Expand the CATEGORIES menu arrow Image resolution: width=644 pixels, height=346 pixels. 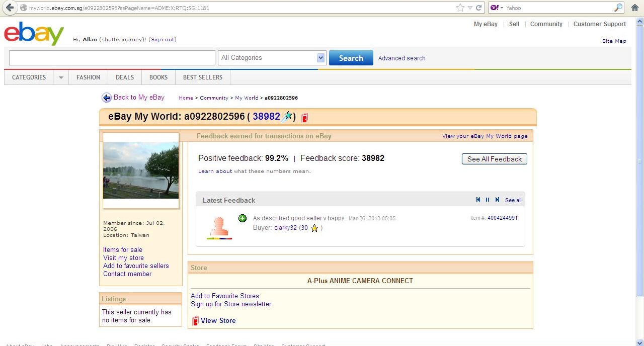pyautogui.click(x=61, y=77)
